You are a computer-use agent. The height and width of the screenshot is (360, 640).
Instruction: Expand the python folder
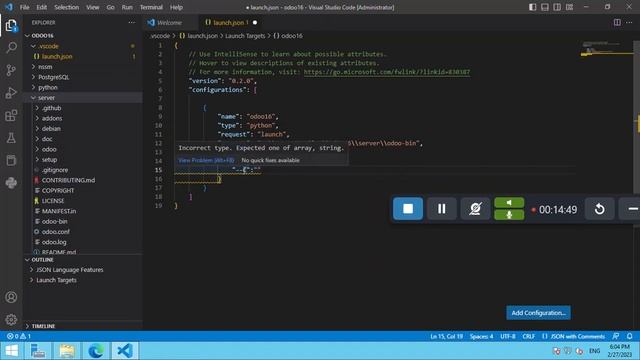[48, 87]
